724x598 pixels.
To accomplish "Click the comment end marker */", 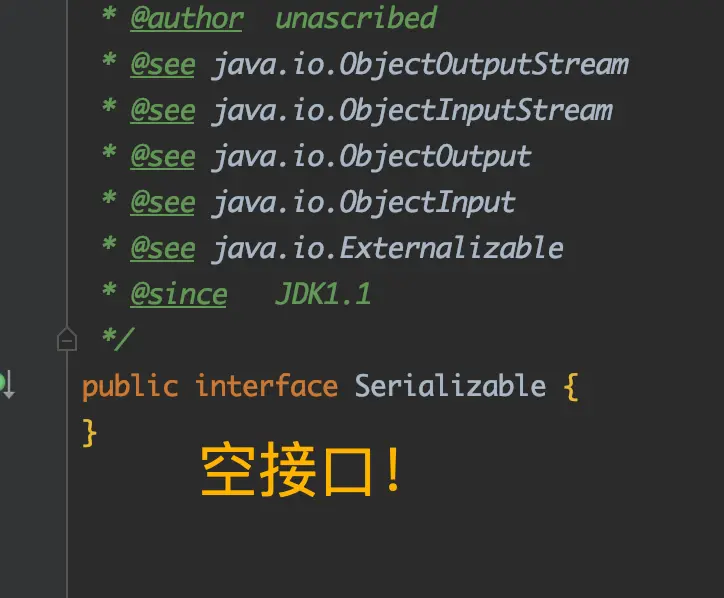I will pos(118,338).
